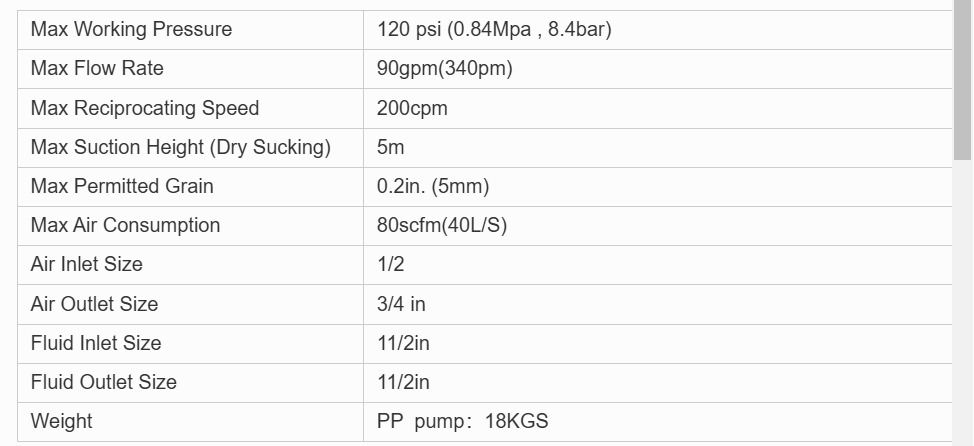Select the "200cpm" value text
The width and height of the screenshot is (974, 446).
point(412,108)
